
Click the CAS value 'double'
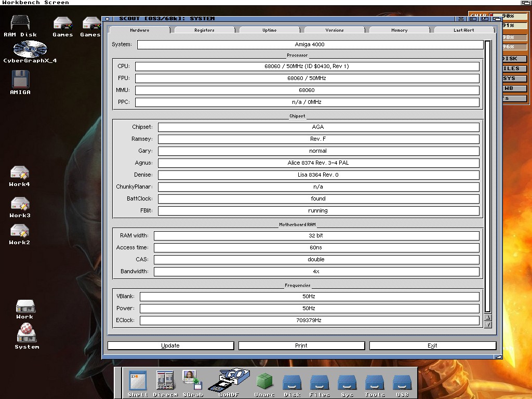tap(316, 260)
